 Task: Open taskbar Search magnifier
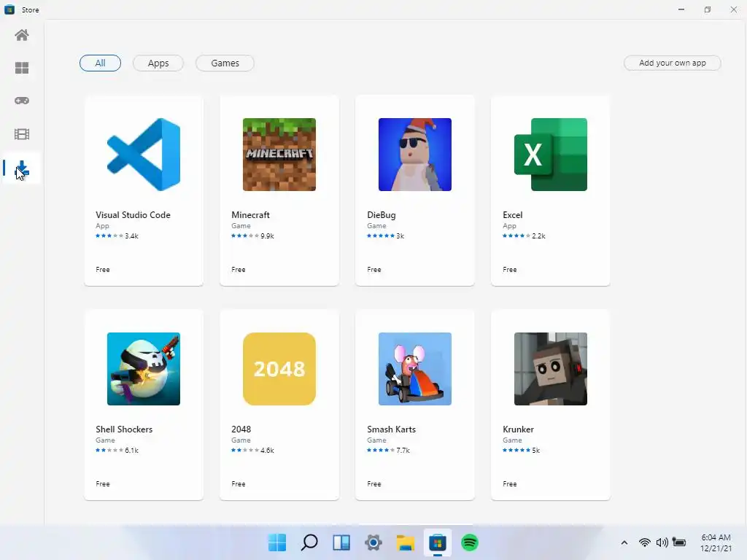[309, 542]
